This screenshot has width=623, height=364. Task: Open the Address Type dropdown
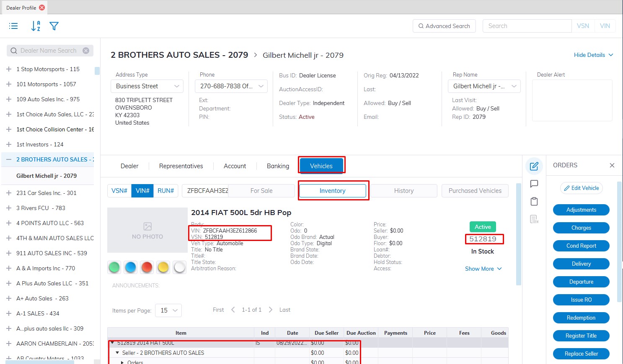click(147, 86)
